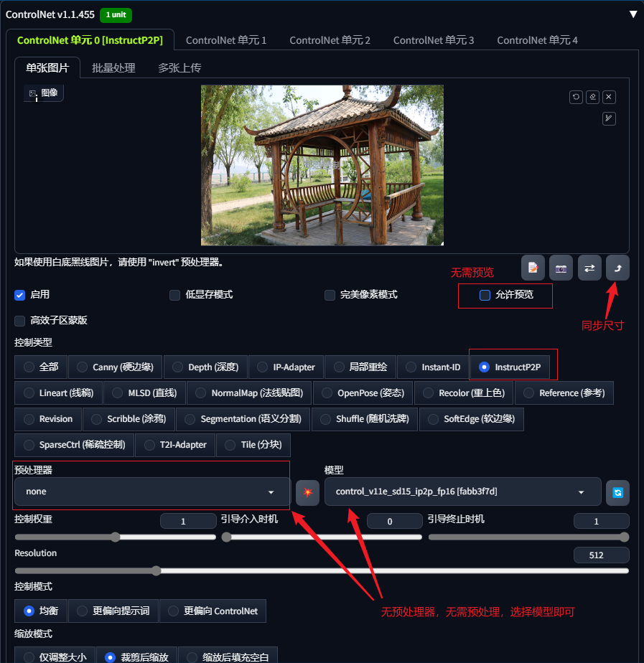Check the 允许预览 allow preview checkbox
The height and width of the screenshot is (663, 644).
(485, 295)
